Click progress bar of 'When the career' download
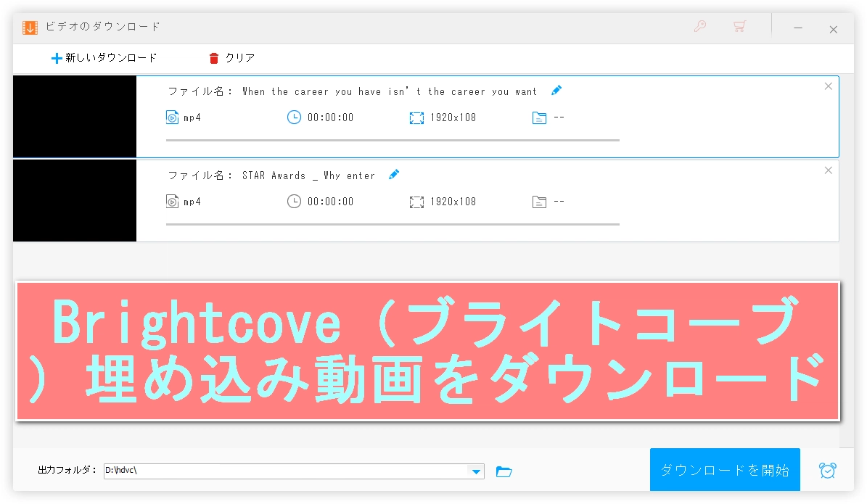867x504 pixels. point(393,141)
